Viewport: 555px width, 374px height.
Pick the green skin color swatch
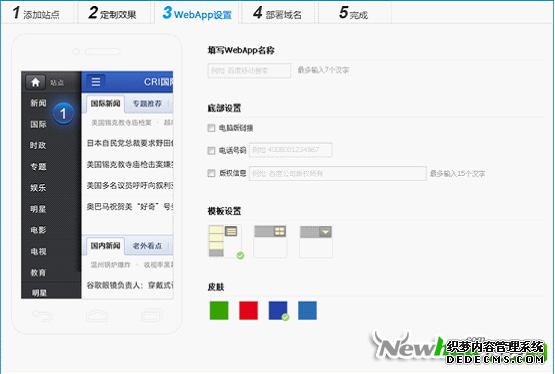219,310
